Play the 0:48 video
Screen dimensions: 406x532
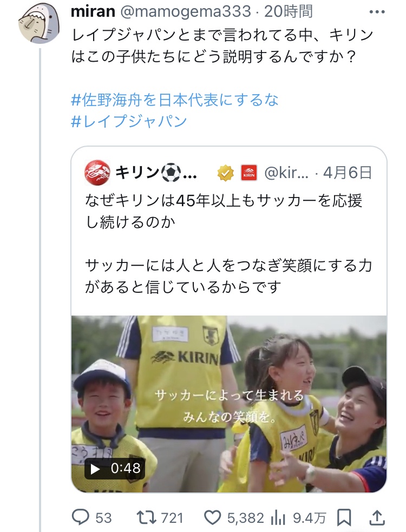(x=115, y=468)
